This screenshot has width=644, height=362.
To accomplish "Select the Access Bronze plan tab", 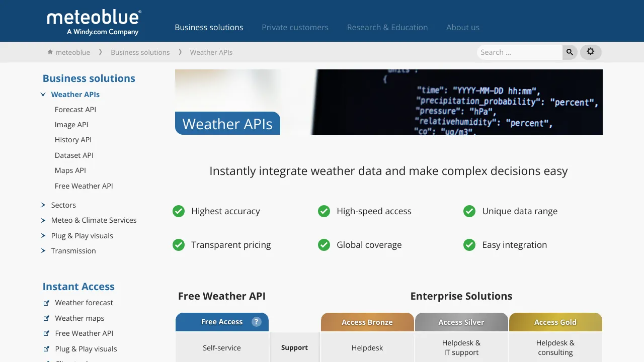I will tap(367, 322).
